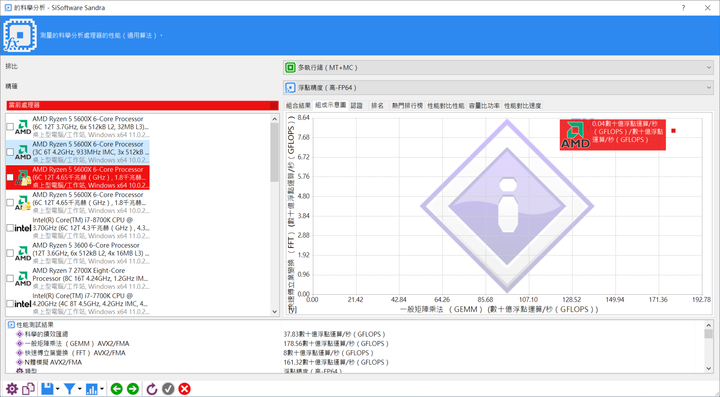The width and height of the screenshot is (720, 397).
Task: Click the scroll-down arrow of results panel
Action: click(709, 368)
